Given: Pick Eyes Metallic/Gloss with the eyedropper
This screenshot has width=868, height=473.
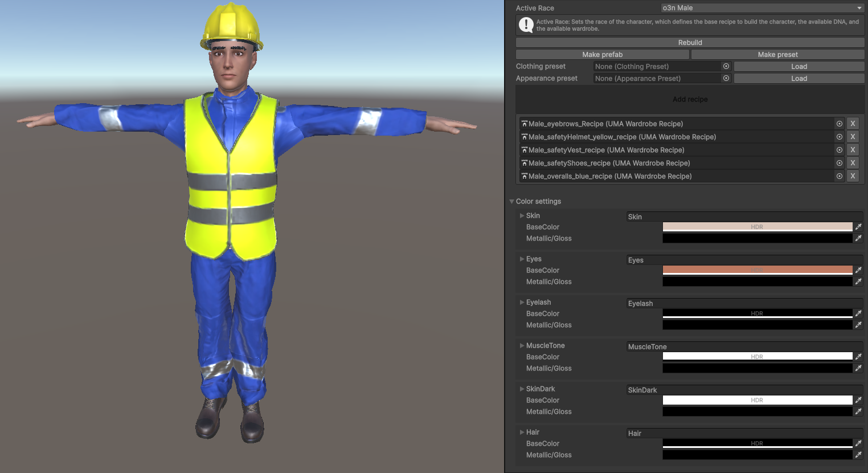Looking at the screenshot, I should [858, 282].
